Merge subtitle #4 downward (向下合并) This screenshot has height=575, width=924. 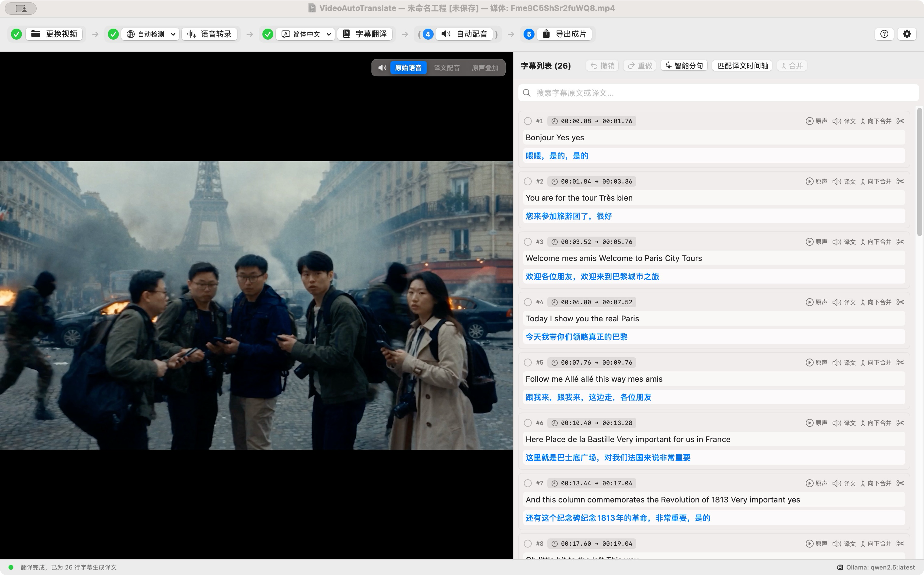(x=876, y=302)
